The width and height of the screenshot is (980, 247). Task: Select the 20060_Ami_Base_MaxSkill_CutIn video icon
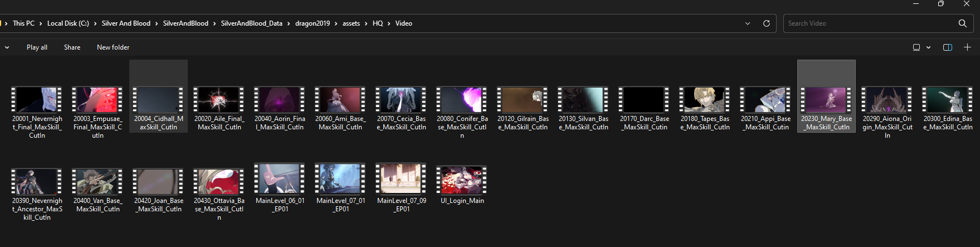coord(340,100)
